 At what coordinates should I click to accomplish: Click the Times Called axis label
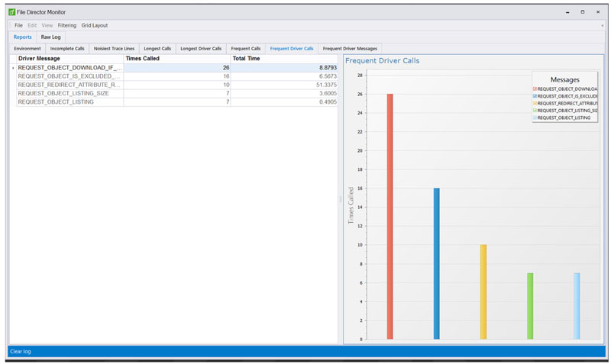tap(351, 205)
